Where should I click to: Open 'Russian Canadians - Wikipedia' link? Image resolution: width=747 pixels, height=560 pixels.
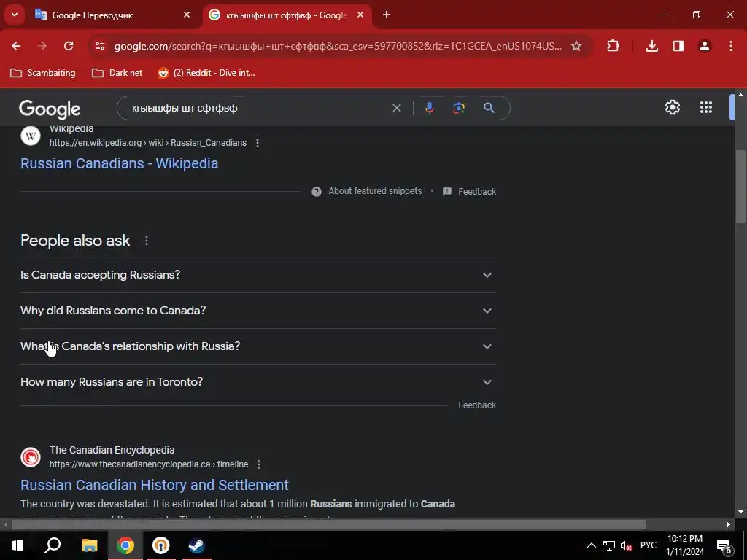pos(119,163)
